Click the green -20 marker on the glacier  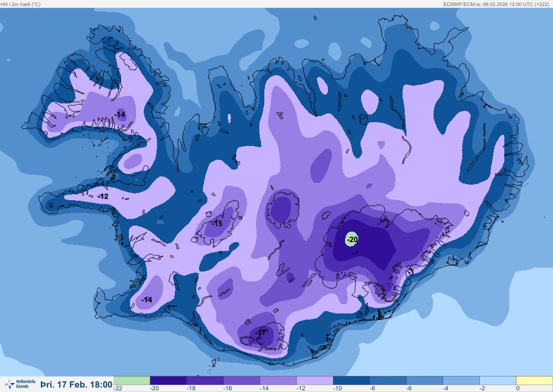352,239
